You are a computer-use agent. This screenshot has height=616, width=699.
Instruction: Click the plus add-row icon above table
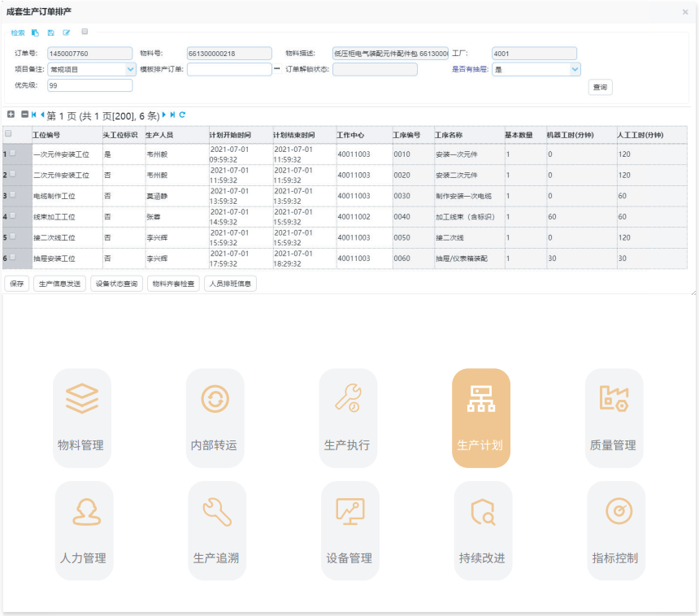pyautogui.click(x=11, y=115)
